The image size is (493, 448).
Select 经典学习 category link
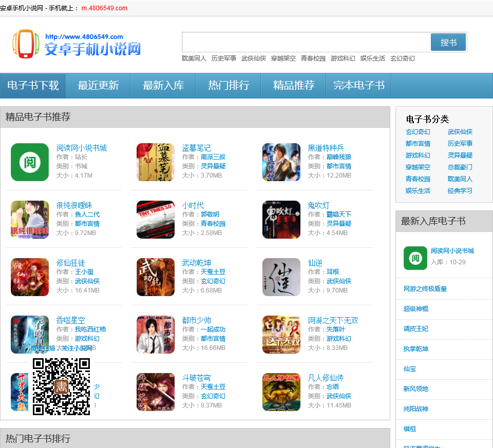point(460,191)
